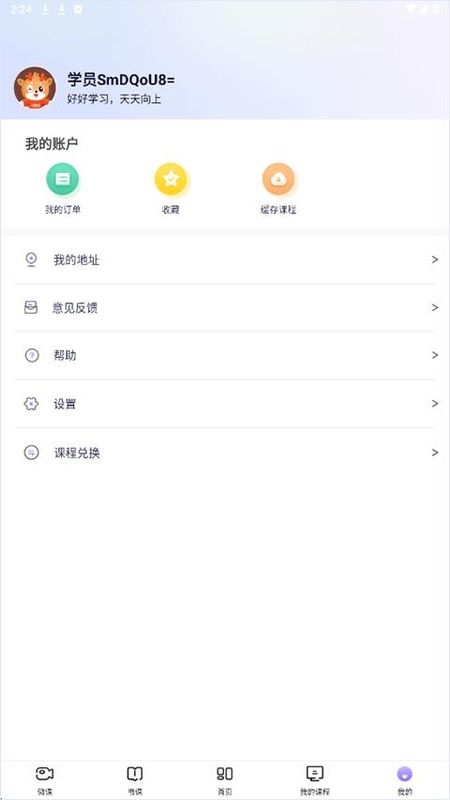Expand the 意见反馈 row chevron

pyautogui.click(x=435, y=308)
